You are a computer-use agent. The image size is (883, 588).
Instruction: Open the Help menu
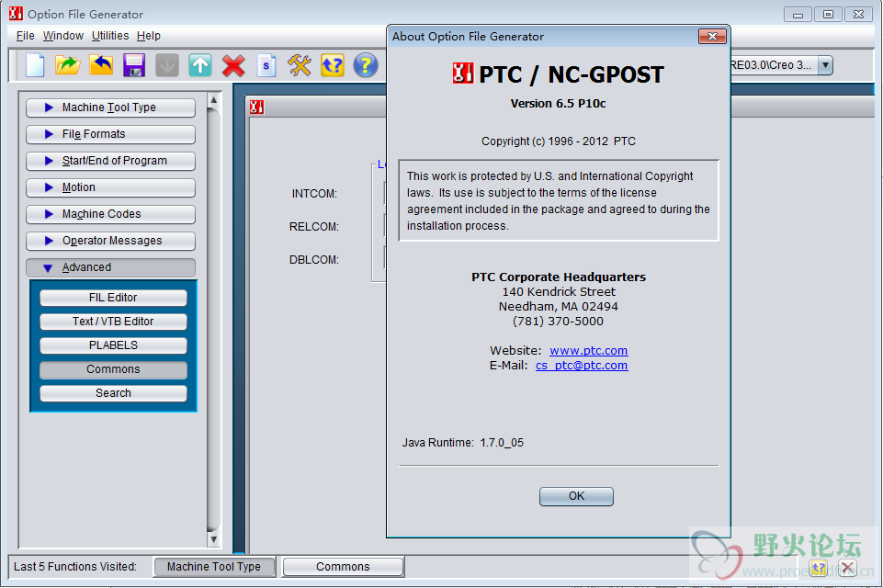[149, 36]
